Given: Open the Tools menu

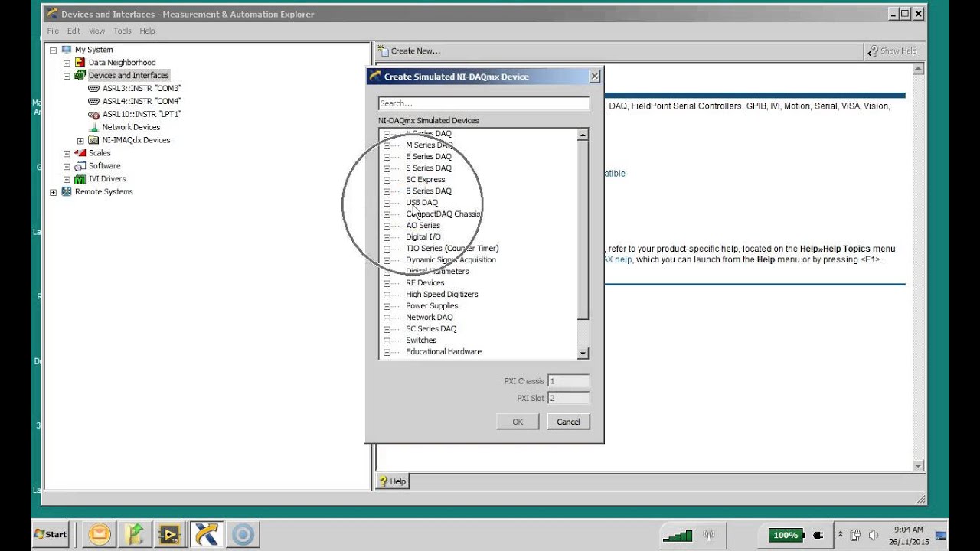Looking at the screenshot, I should pyautogui.click(x=122, y=31).
